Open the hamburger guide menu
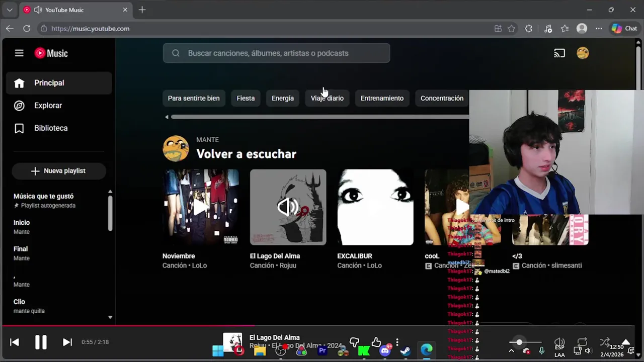The height and width of the screenshot is (362, 644). coord(19,53)
